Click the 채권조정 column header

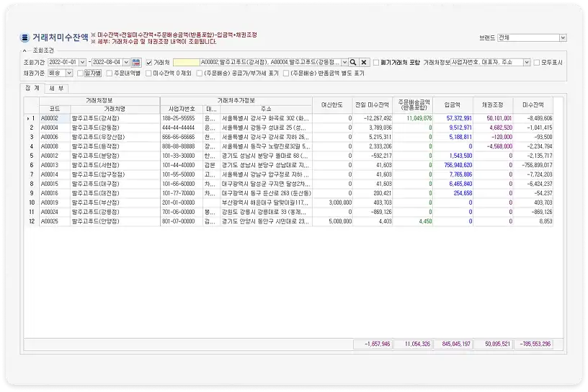point(493,105)
